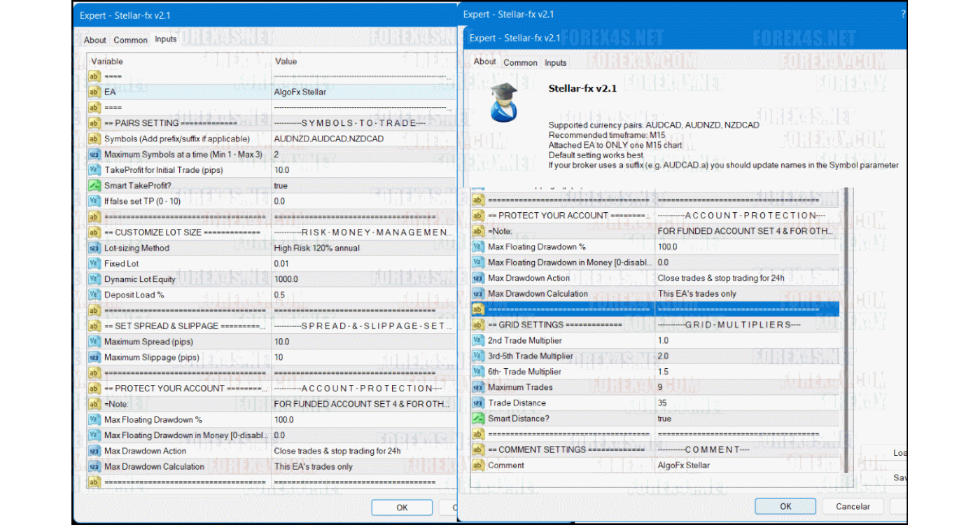This screenshot has height=525, width=980.
Task: Click the icon beside Symbols parameter
Action: [94, 139]
